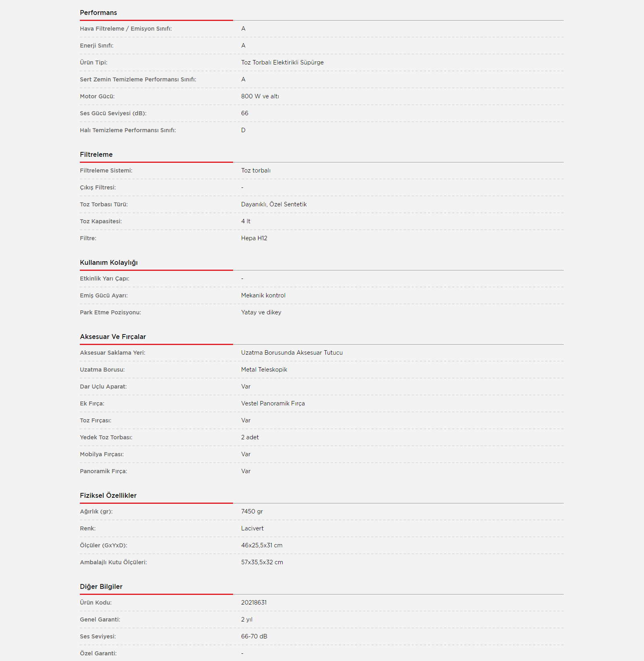Select the 'Yatay ve dikey' value
This screenshot has width=644, height=661.
(x=261, y=312)
